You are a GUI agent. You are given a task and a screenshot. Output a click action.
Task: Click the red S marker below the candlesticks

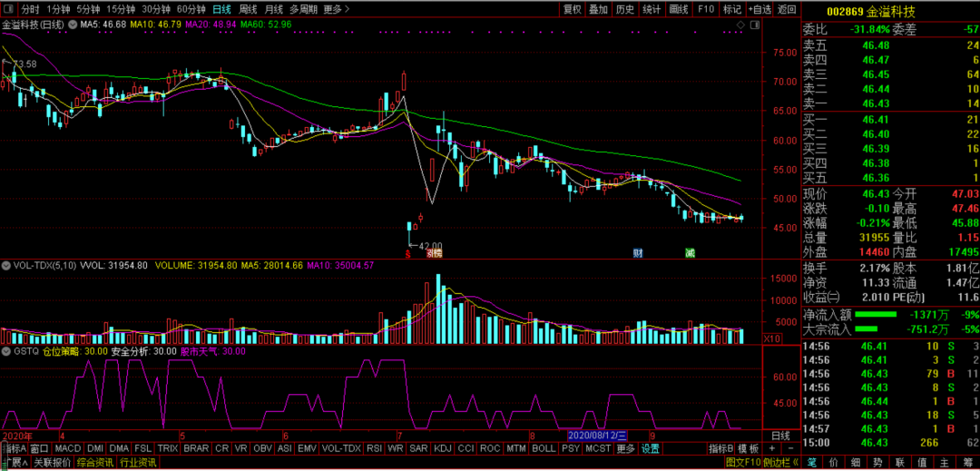[408, 254]
